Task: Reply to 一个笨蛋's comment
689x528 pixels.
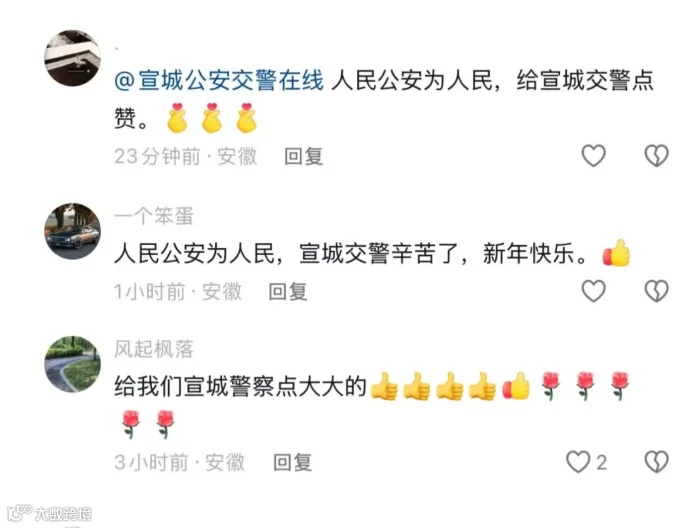Action: (x=288, y=292)
